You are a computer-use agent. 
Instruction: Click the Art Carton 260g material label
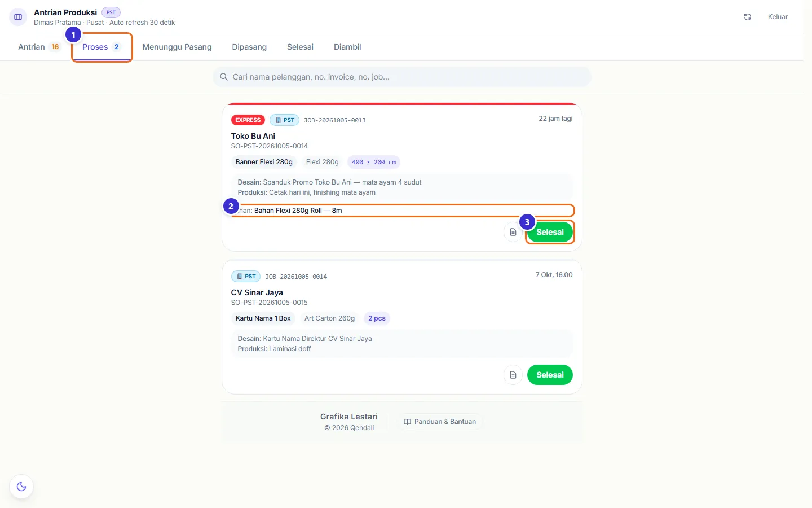(x=330, y=318)
